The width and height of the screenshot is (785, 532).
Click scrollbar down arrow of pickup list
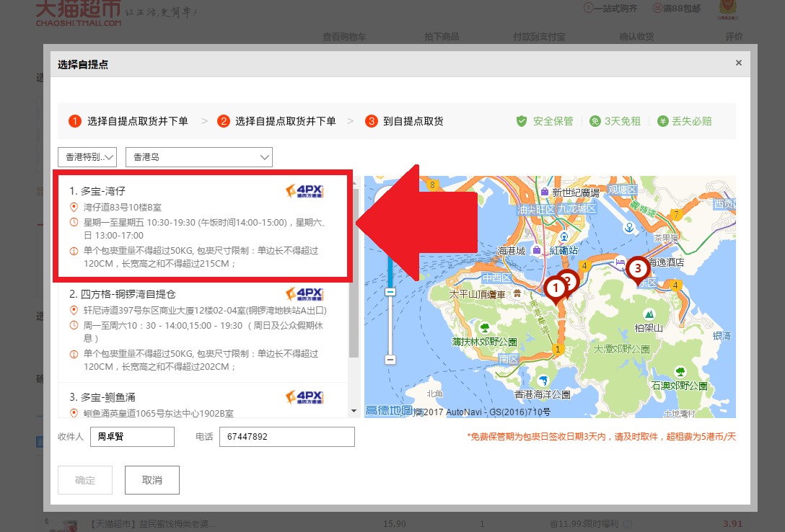[354, 411]
